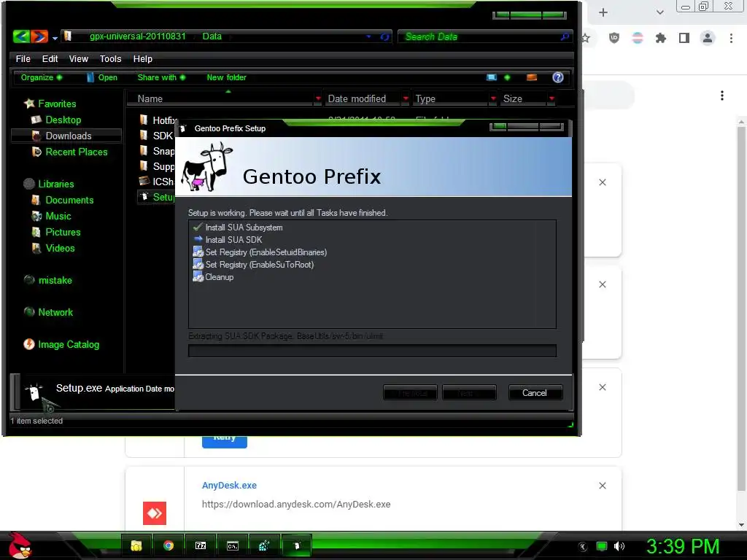Click the Search Data field
This screenshot has height=560, width=747.
pyautogui.click(x=479, y=36)
